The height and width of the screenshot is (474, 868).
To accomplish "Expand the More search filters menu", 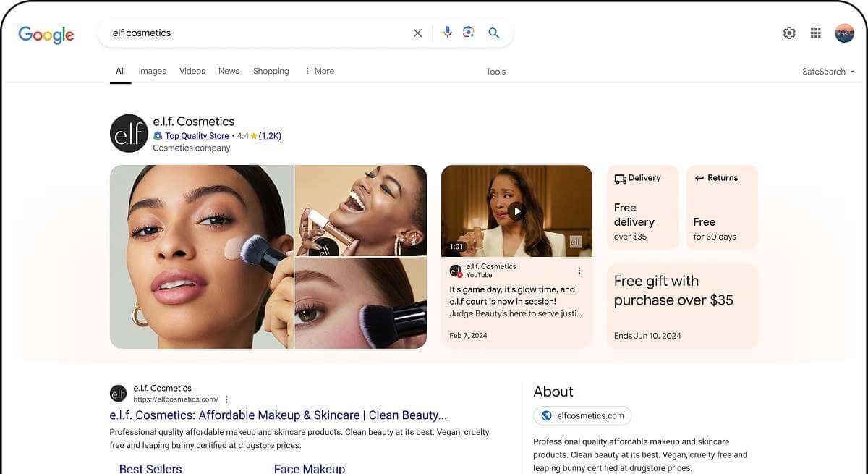I will 319,71.
